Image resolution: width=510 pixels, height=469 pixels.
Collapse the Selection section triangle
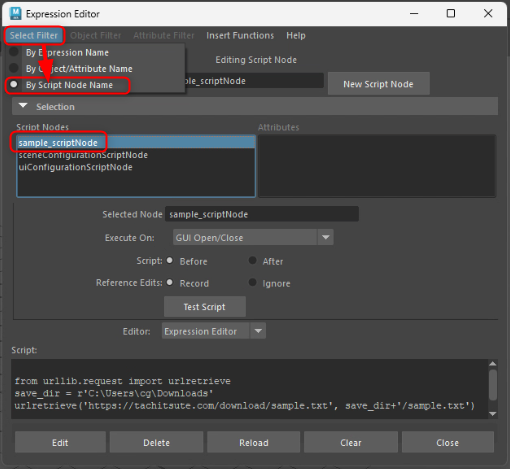(x=23, y=106)
